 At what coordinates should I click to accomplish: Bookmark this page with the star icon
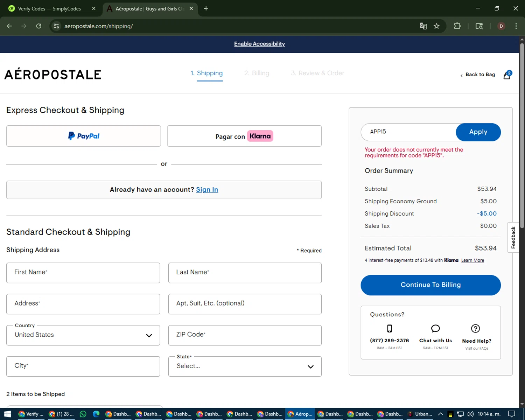436,26
